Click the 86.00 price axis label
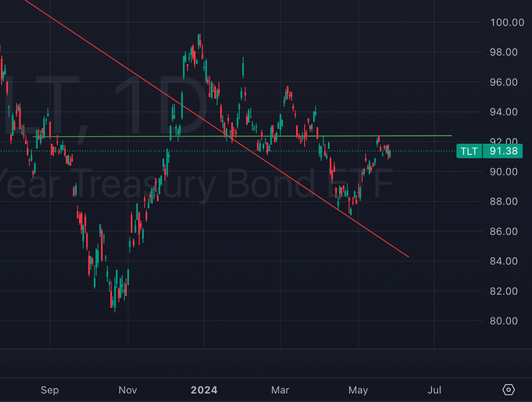Screen dimensions: 532x402 [x=504, y=231]
